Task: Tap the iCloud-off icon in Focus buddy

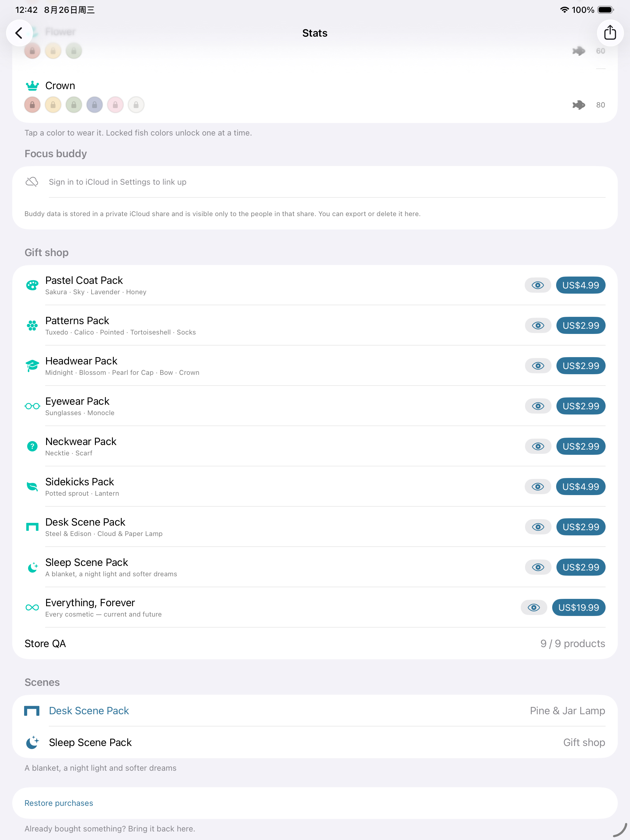Action: click(32, 182)
